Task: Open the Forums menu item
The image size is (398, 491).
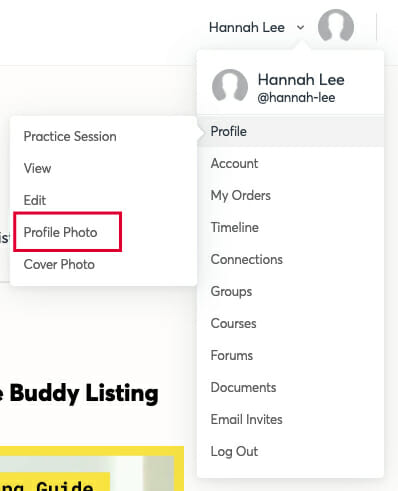Action: click(291, 355)
